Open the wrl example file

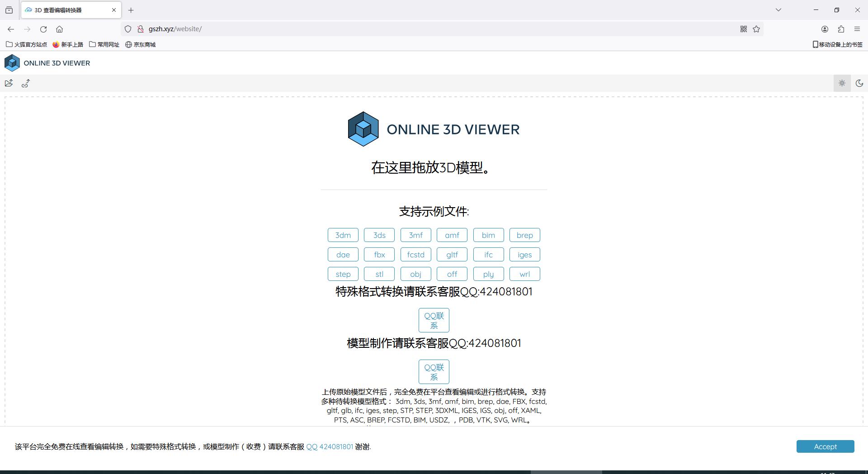tap(525, 274)
